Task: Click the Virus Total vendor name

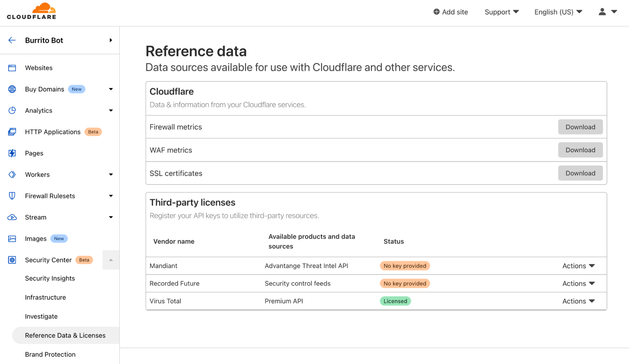Action: 165,301
